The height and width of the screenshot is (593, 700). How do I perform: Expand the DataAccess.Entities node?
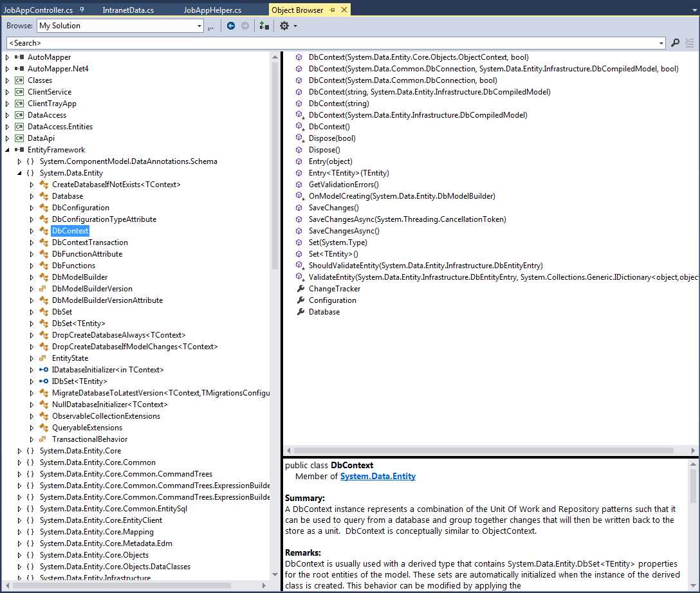pos(6,127)
